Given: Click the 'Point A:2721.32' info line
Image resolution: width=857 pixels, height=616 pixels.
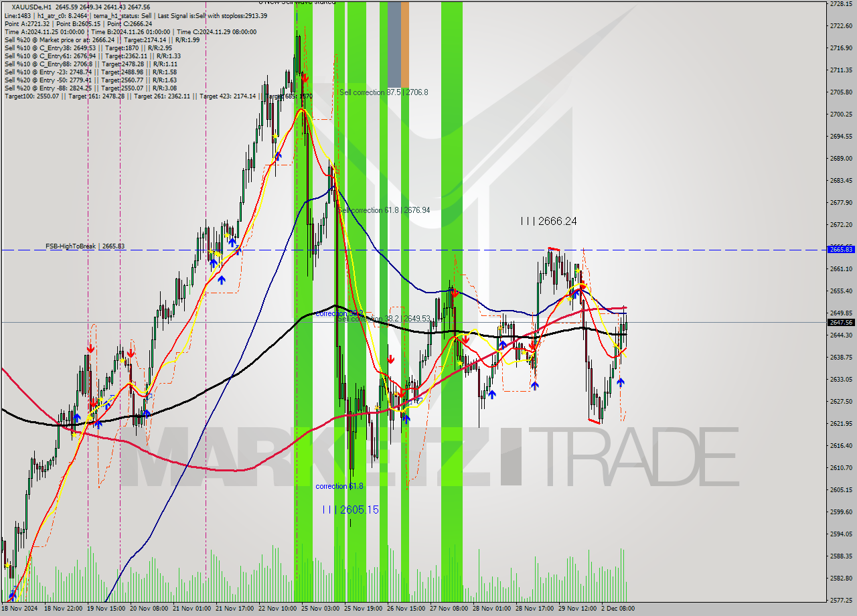Looking at the screenshot, I should point(78,23).
